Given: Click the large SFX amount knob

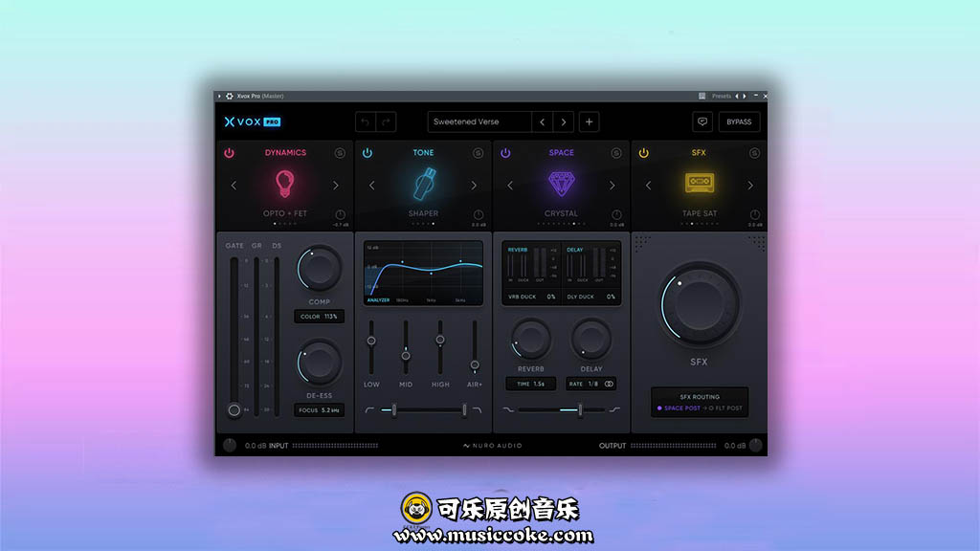Looking at the screenshot, I should click(x=700, y=304).
